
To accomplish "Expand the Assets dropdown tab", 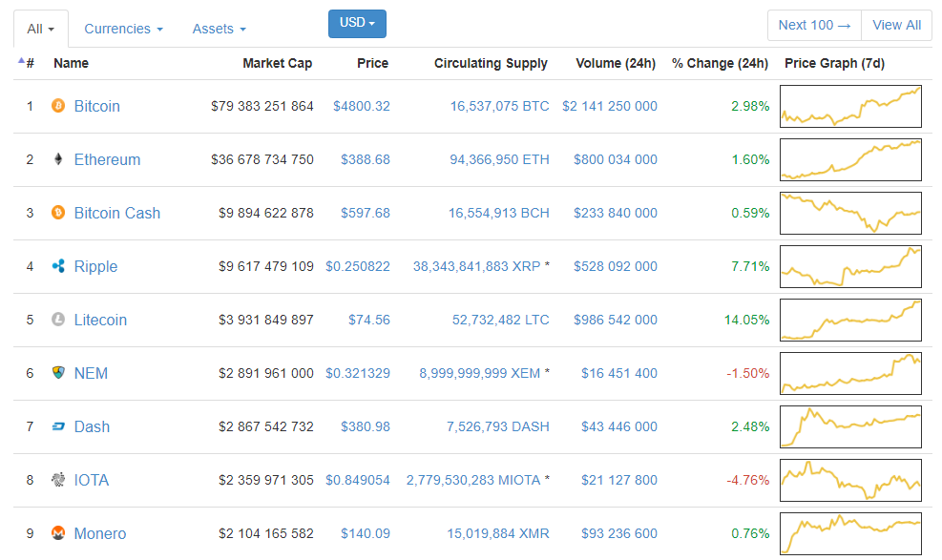I will point(219,29).
